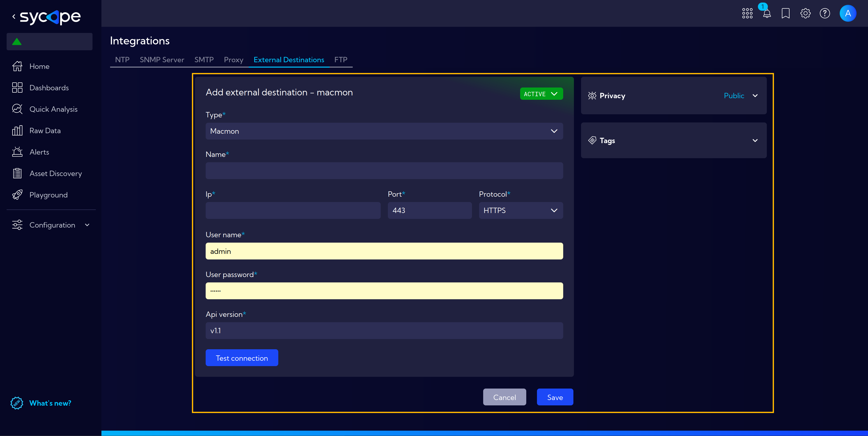Click the Dashboards grid icon

pos(17,88)
